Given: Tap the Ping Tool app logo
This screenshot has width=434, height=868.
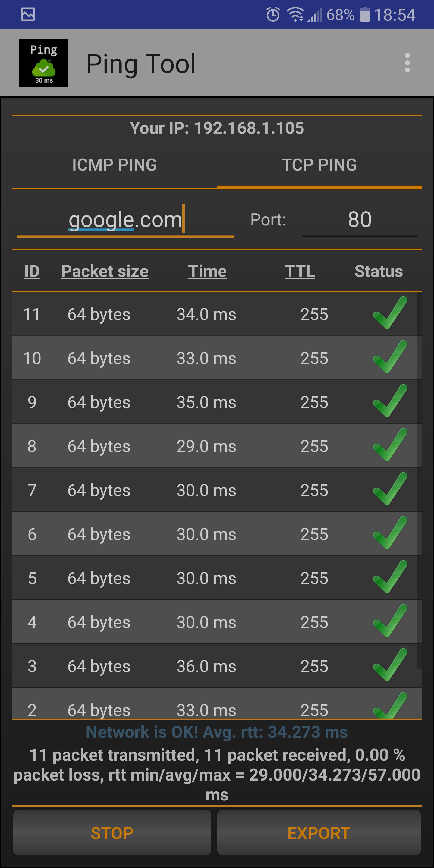Looking at the screenshot, I should click(43, 63).
